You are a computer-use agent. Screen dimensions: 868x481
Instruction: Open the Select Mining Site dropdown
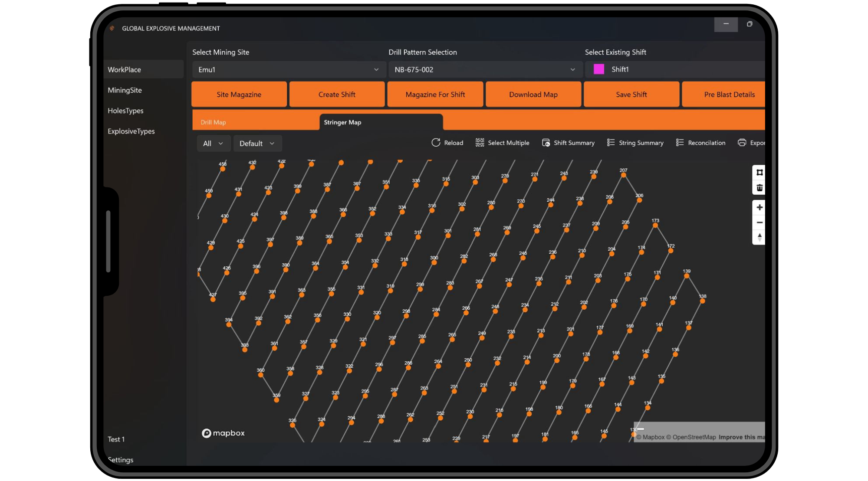point(288,69)
